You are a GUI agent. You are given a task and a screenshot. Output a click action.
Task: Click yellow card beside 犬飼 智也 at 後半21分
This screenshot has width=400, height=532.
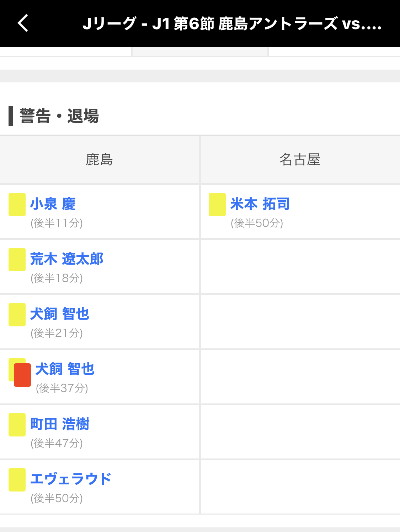[x=17, y=315]
